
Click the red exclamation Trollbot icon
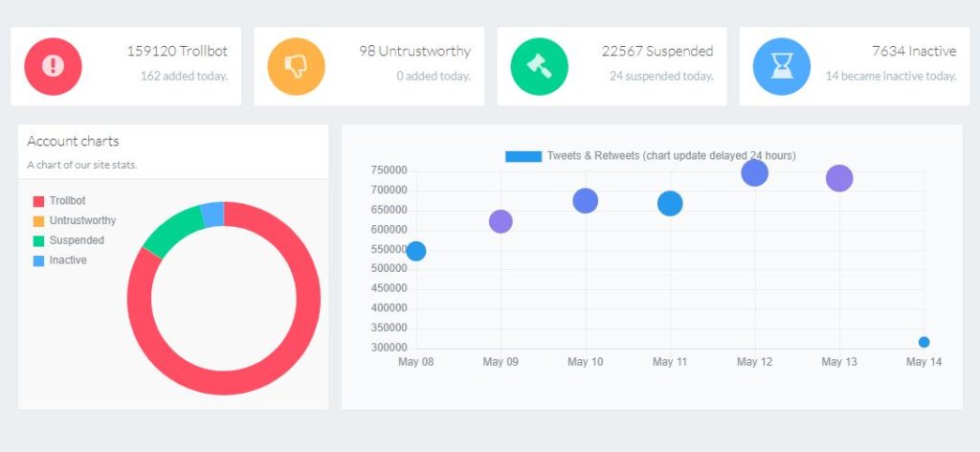point(54,66)
